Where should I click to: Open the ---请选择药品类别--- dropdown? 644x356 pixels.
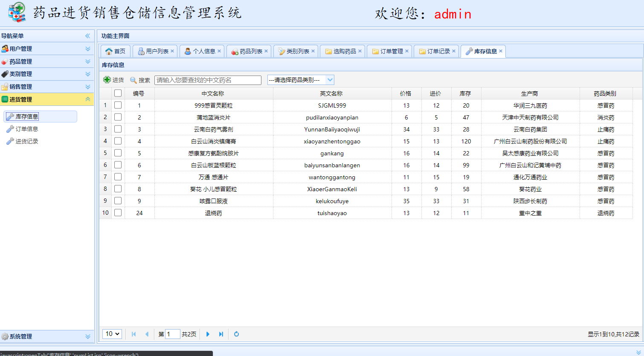click(301, 79)
